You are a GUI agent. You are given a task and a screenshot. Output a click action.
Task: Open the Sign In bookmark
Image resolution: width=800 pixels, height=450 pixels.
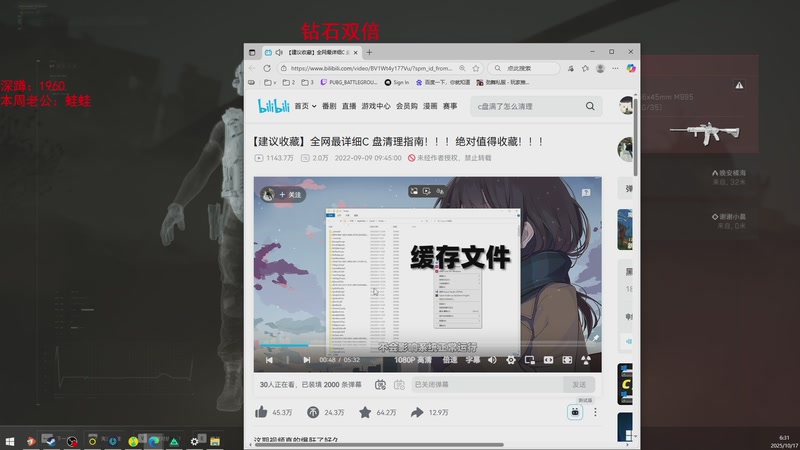[397, 82]
